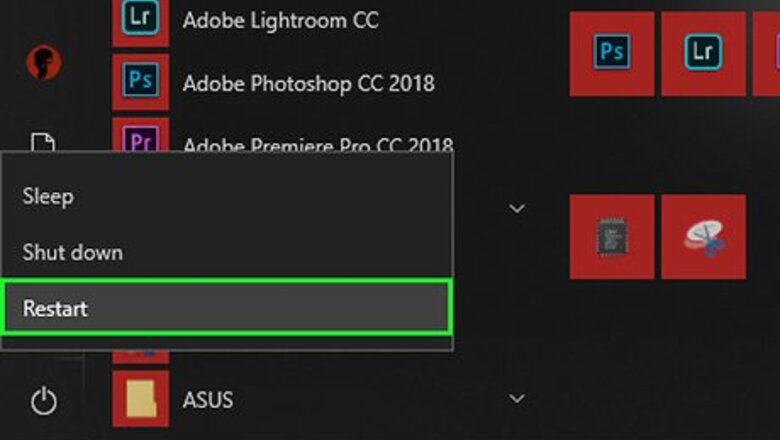Open the user account avatar icon
The height and width of the screenshot is (440, 780).
point(44,63)
